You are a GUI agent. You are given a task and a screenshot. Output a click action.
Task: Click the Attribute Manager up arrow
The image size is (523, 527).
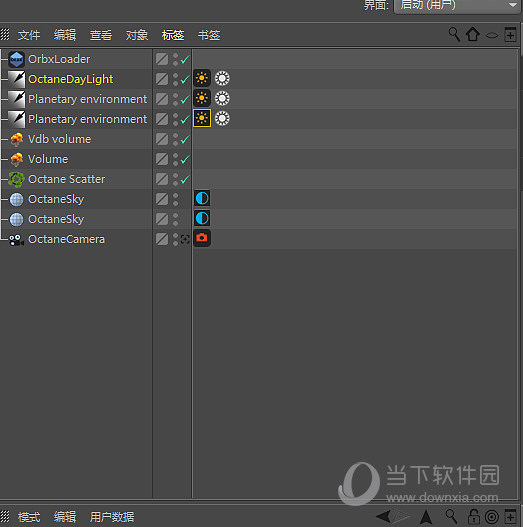point(426,517)
